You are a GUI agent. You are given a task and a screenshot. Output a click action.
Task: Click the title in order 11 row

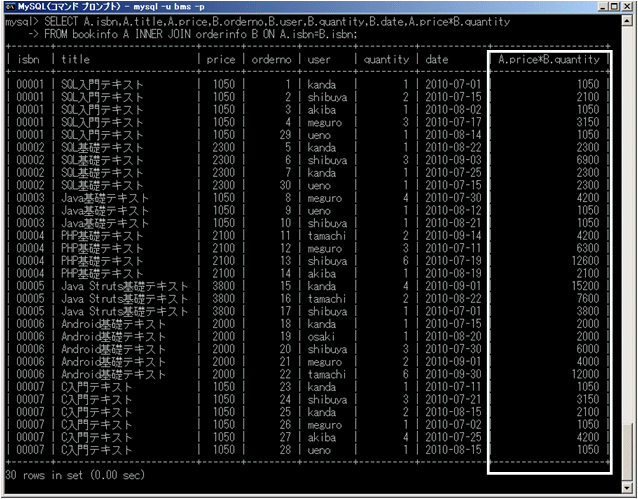pos(102,236)
